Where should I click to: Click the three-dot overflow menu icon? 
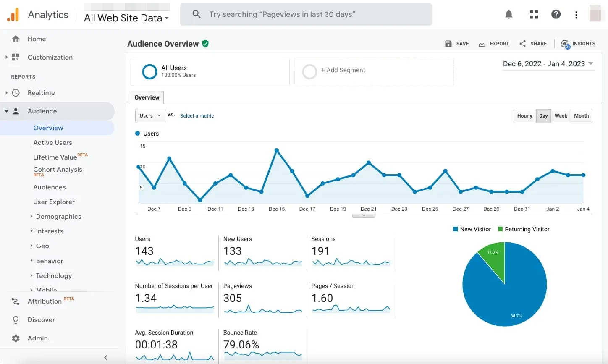[x=576, y=14]
